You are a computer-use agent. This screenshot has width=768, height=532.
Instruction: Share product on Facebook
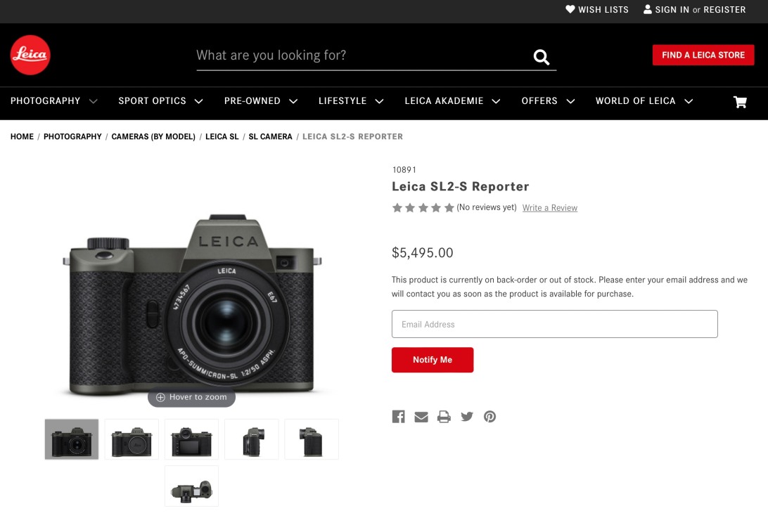tap(399, 417)
